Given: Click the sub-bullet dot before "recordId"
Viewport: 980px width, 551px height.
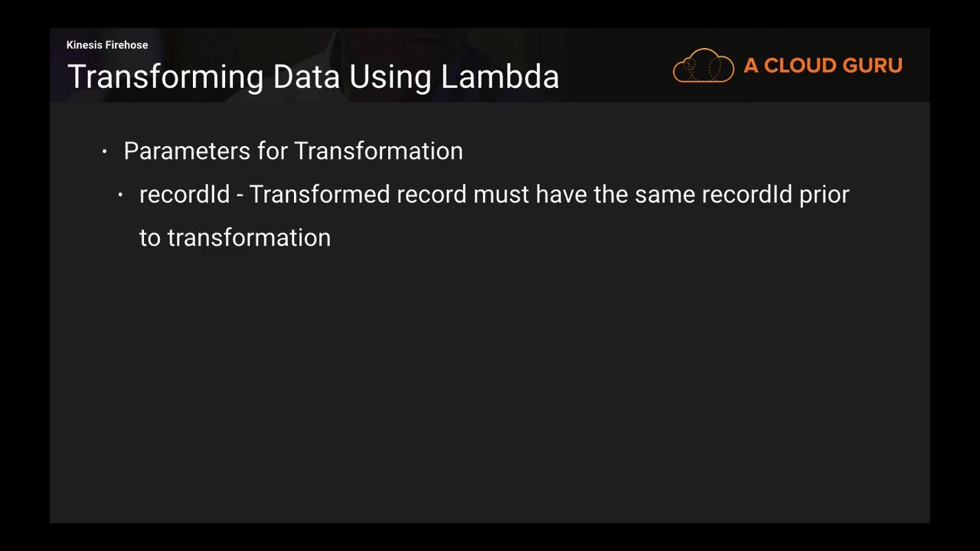Looking at the screenshot, I should point(120,195).
